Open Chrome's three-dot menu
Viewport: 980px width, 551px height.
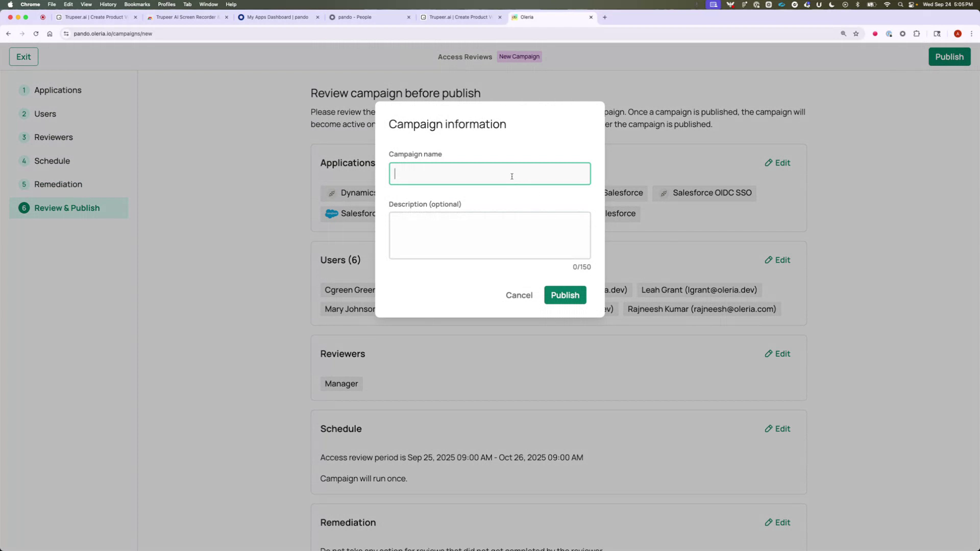pos(972,34)
